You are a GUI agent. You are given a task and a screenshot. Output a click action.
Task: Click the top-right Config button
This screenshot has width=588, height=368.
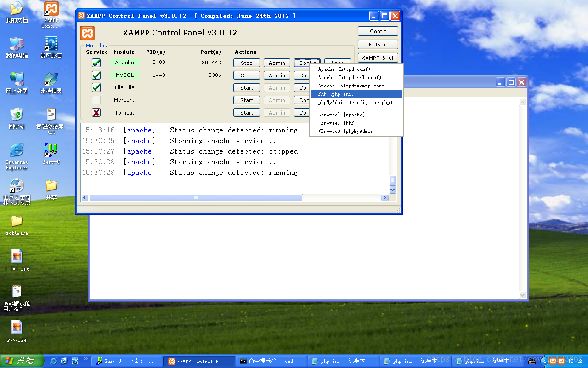pyautogui.click(x=378, y=31)
